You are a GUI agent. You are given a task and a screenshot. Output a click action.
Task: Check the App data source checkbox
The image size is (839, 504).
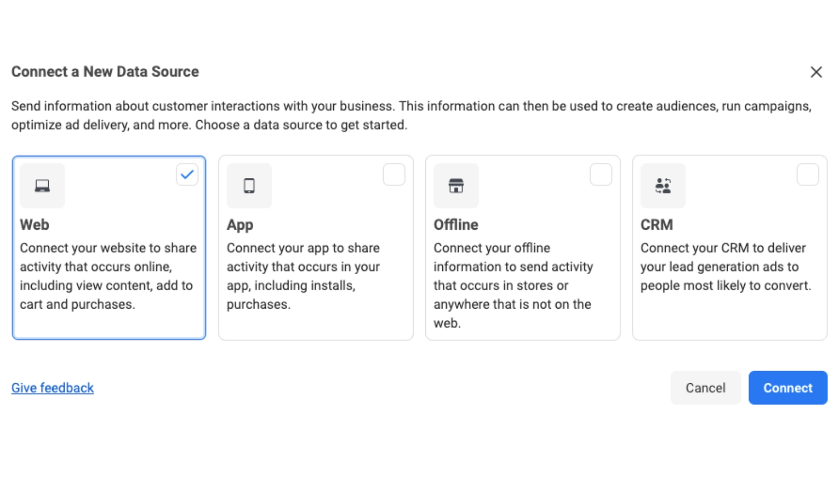click(394, 175)
